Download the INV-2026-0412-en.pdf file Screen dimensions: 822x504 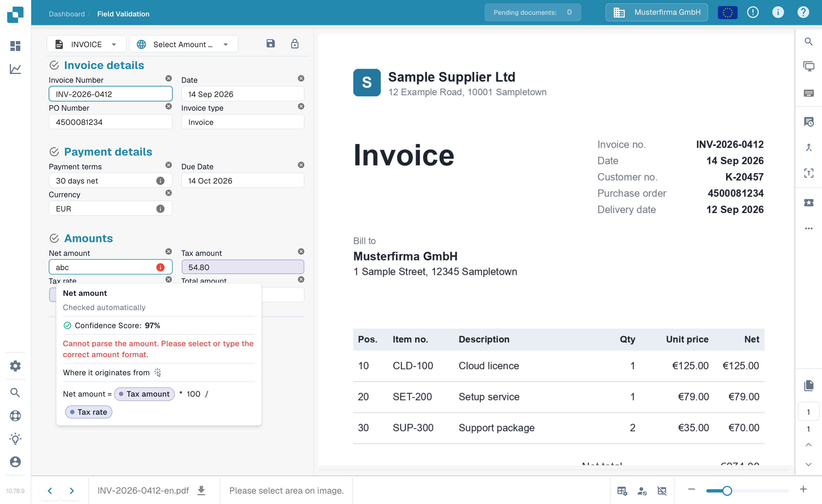(201, 490)
